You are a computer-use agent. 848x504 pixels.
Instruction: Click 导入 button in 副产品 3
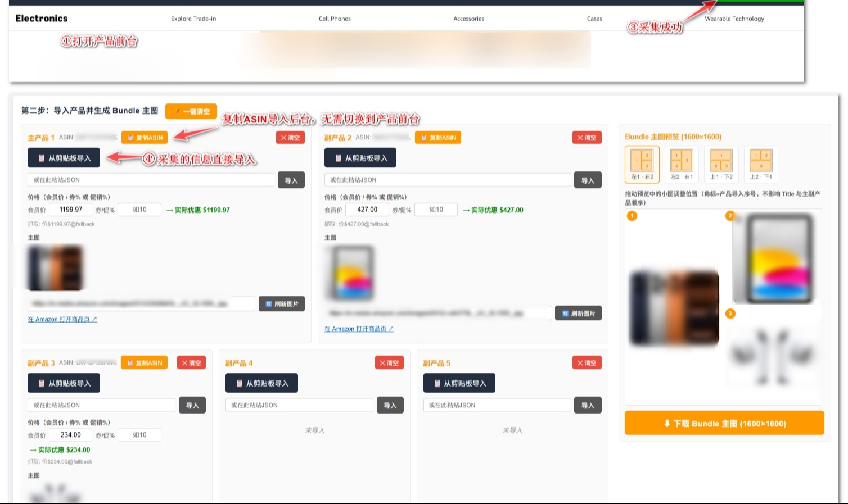[192, 406]
